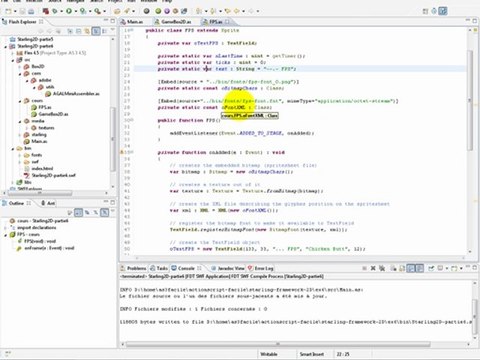
Task: Click the green circle toolbar icon
Action: pyautogui.click(x=158, y=11)
